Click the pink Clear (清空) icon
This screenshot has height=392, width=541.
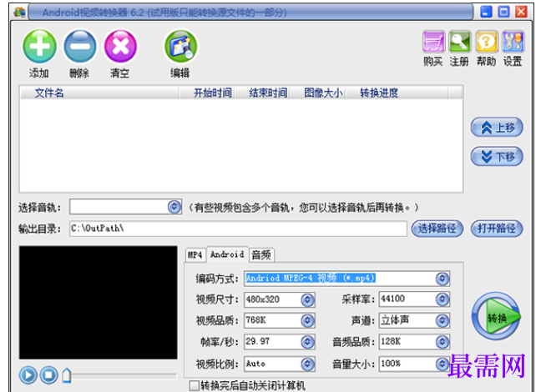tap(120, 46)
